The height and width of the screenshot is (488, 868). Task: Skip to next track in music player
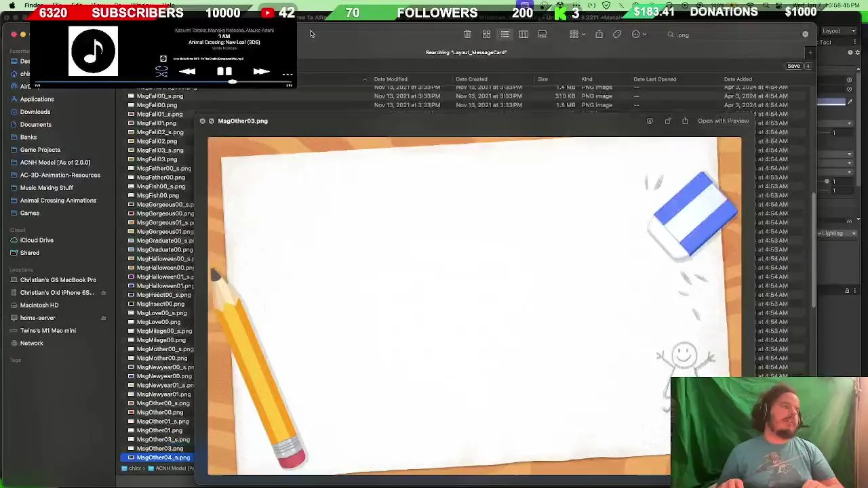point(261,71)
